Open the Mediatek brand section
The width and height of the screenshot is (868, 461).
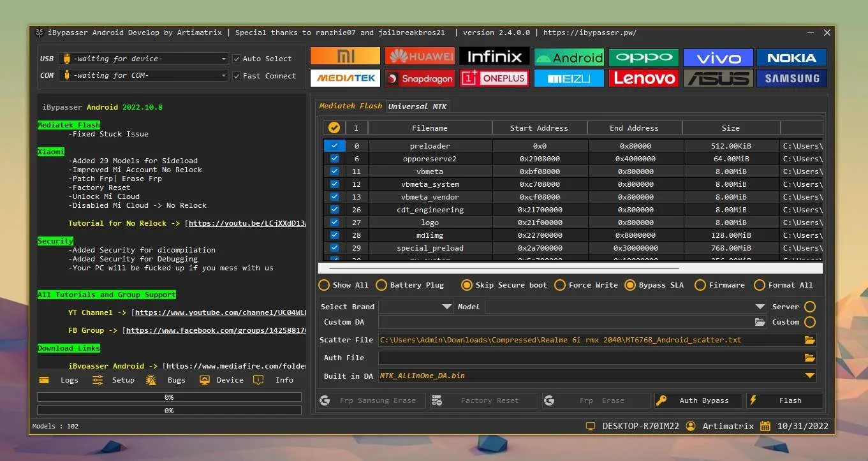pyautogui.click(x=345, y=78)
